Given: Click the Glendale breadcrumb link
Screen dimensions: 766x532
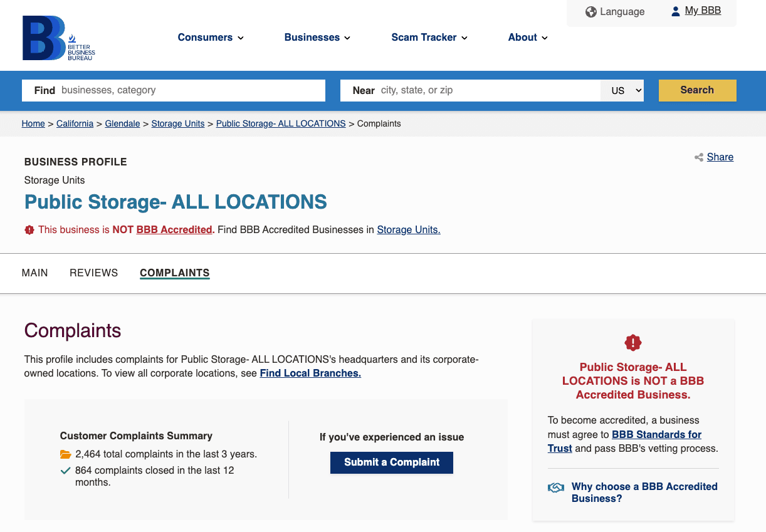Looking at the screenshot, I should pos(122,123).
